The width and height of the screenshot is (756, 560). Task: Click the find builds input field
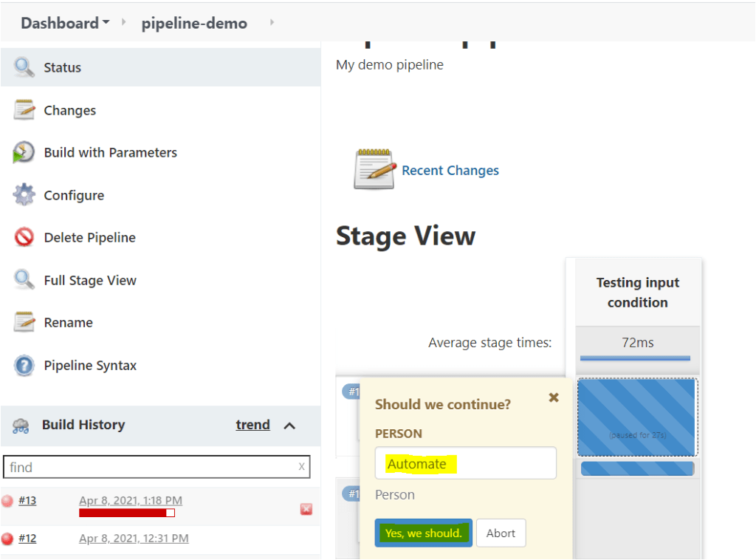[148, 467]
